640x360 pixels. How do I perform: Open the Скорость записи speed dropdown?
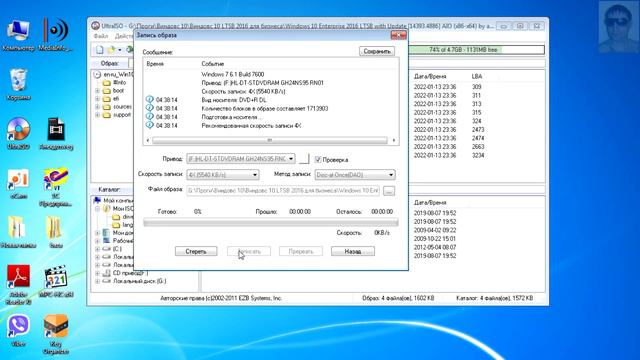tap(255, 175)
